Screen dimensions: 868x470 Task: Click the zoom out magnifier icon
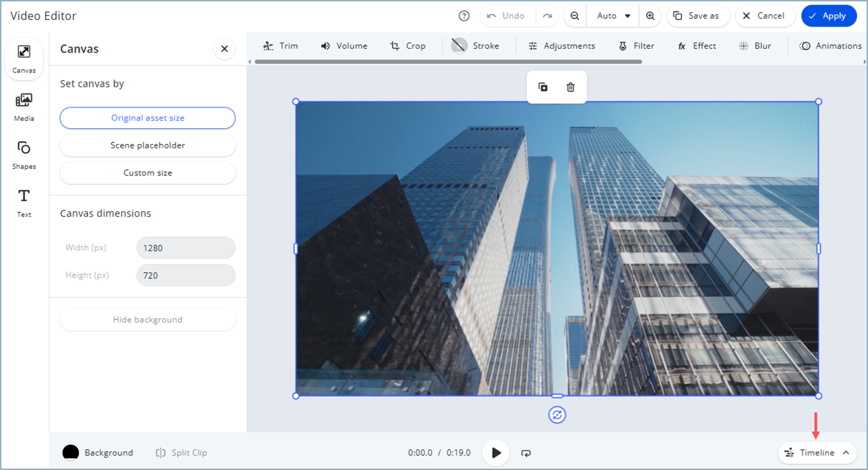[x=574, y=16]
